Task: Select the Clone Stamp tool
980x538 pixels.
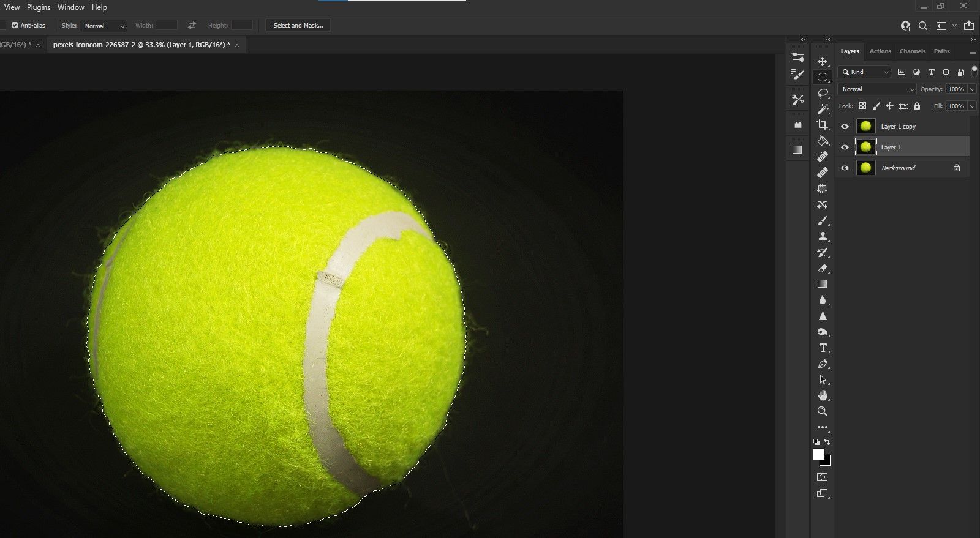Action: pos(823,236)
